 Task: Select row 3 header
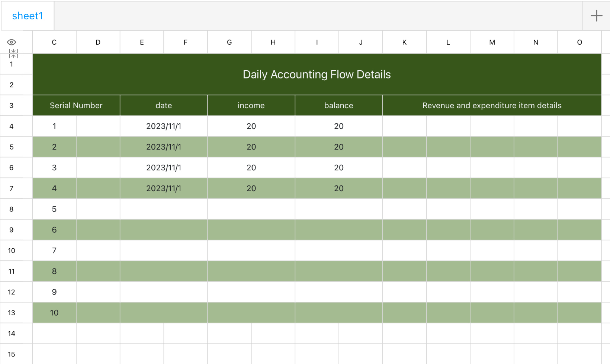click(12, 106)
